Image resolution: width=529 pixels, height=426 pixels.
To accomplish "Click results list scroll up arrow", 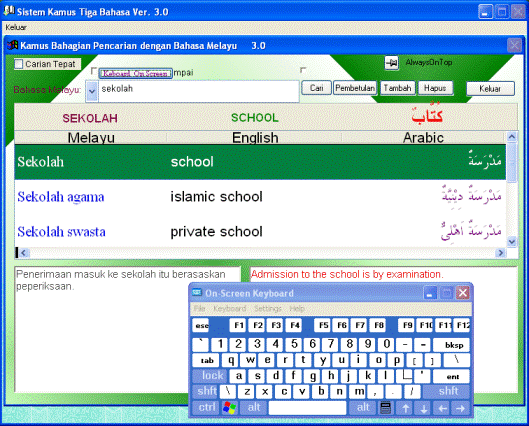I will (x=512, y=137).
